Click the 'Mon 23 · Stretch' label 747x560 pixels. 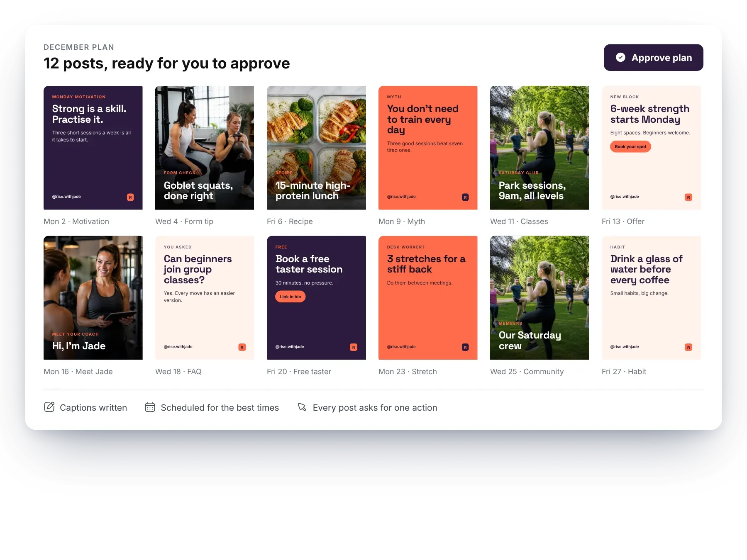[x=408, y=372]
